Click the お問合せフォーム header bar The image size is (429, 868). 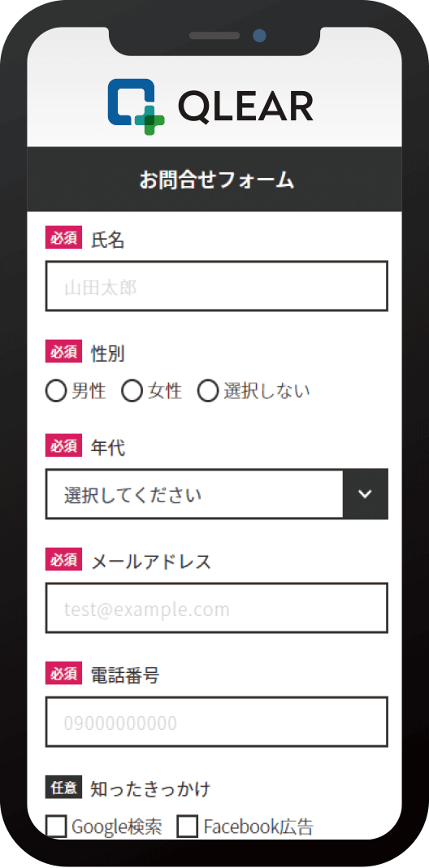[x=214, y=180]
